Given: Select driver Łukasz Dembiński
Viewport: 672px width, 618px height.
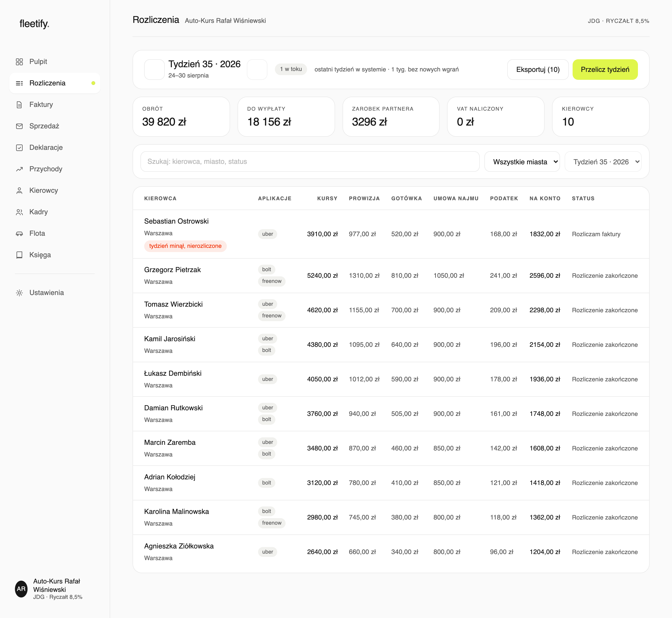Looking at the screenshot, I should (x=173, y=374).
